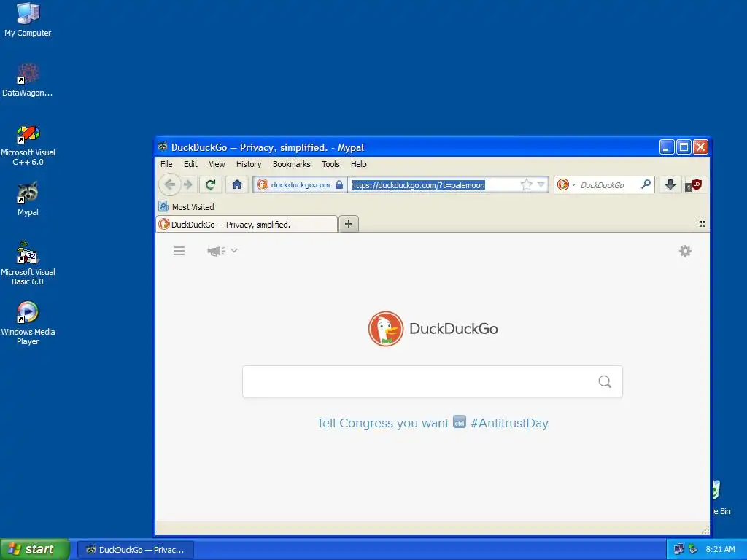This screenshot has height=560, width=747.
Task: Open Microsoft Visual Basic 6.0 shortcut
Action: pyautogui.click(x=28, y=263)
